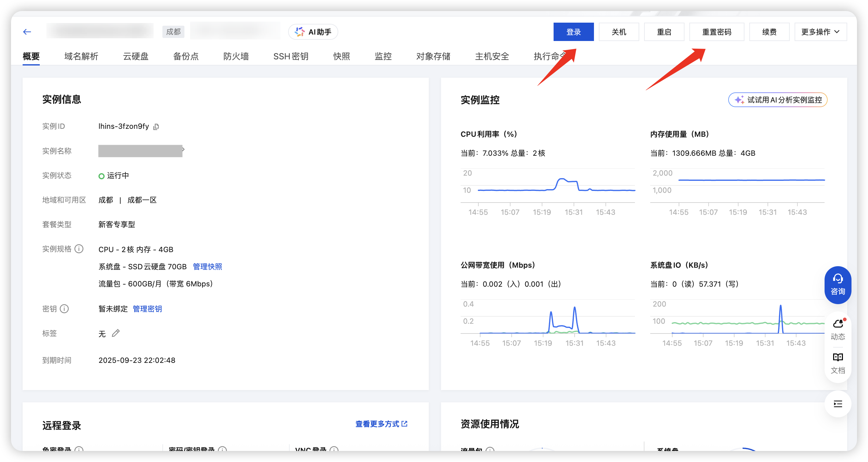Go back using the back arrow

[x=27, y=31]
